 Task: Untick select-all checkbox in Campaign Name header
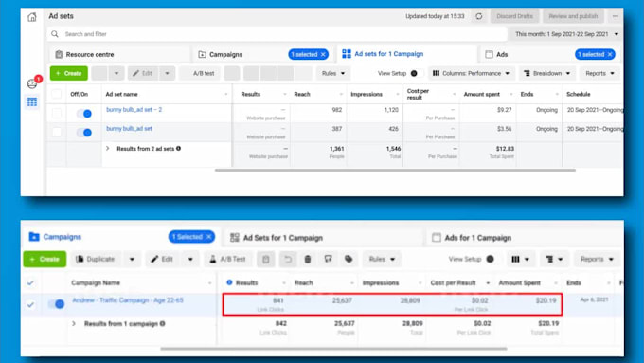[x=30, y=282]
